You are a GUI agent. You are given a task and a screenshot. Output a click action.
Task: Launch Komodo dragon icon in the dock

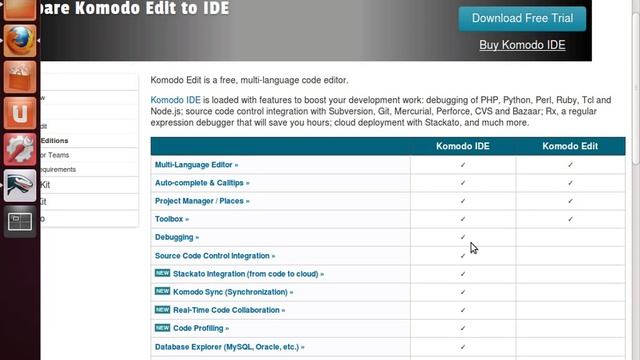tap(20, 186)
